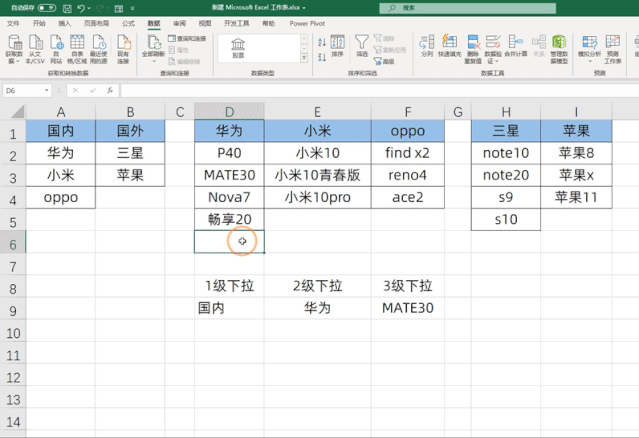The height and width of the screenshot is (438, 639).
Task: Switch to the 公式 Formulas tab
Action: [x=128, y=23]
